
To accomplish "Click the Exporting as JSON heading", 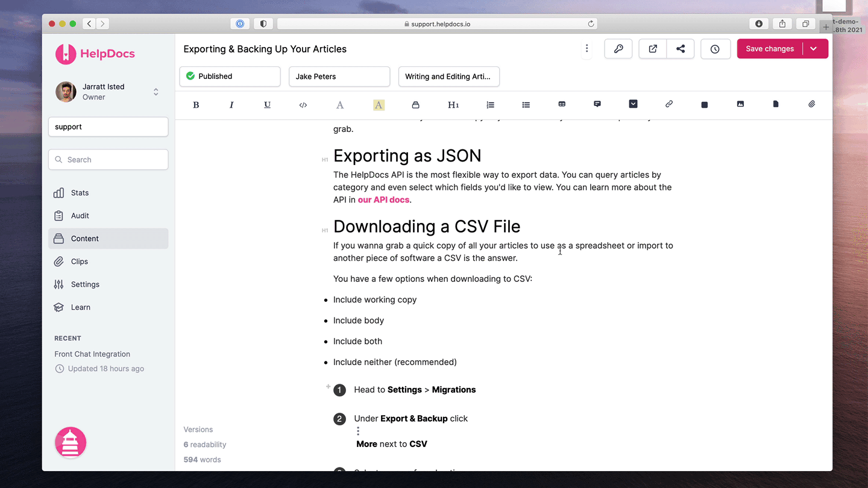I will tap(407, 156).
